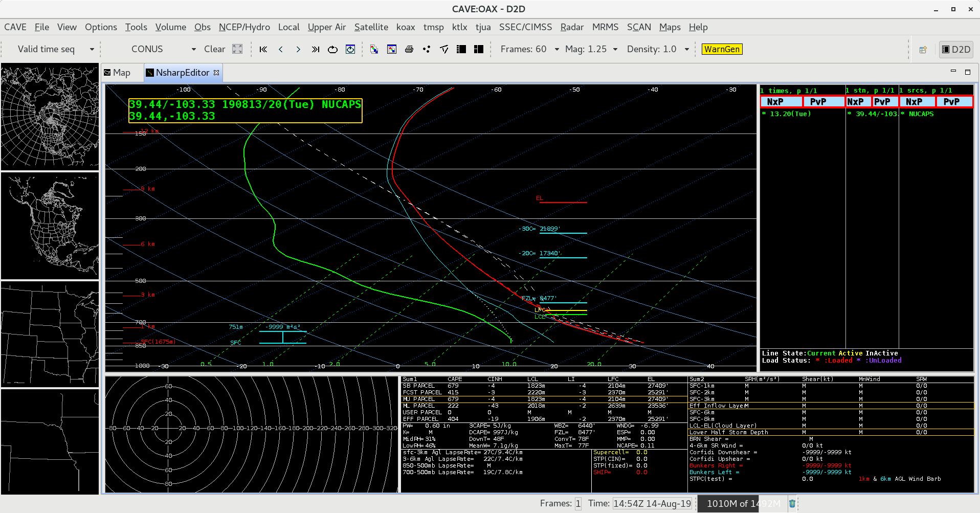Click PvP under the times column
980x513 pixels.
point(823,102)
